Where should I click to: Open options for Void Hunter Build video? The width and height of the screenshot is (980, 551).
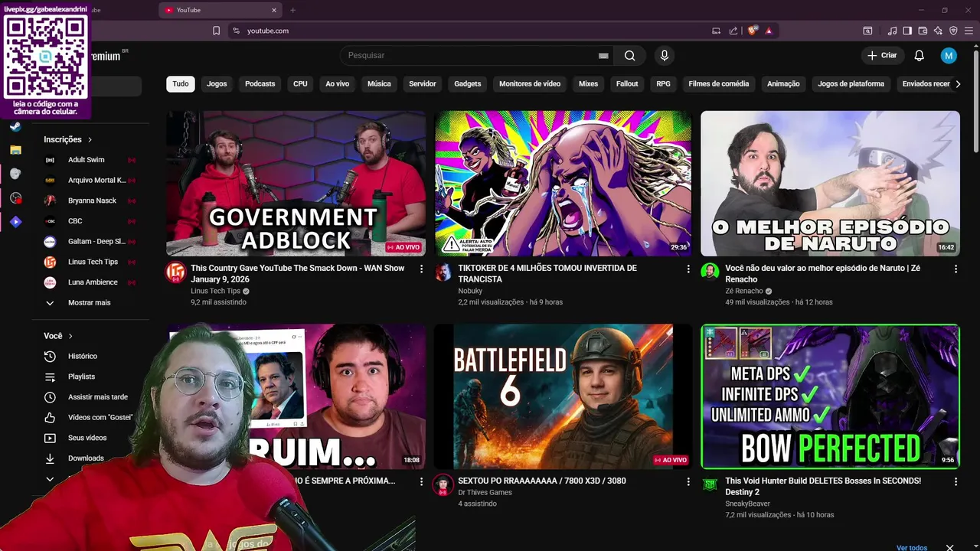point(955,481)
